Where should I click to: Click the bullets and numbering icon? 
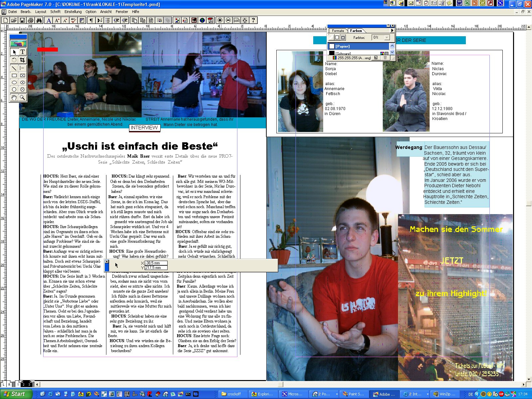click(108, 20)
